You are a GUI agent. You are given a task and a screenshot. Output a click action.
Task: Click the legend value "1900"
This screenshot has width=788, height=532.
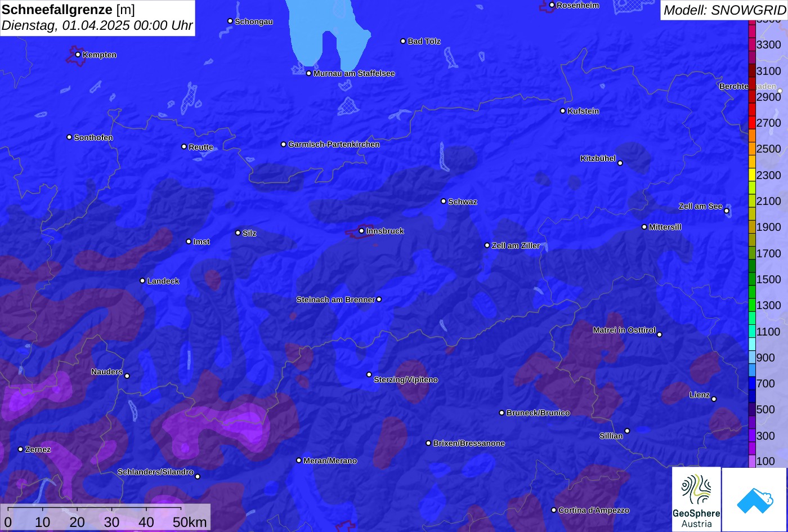tap(769, 227)
